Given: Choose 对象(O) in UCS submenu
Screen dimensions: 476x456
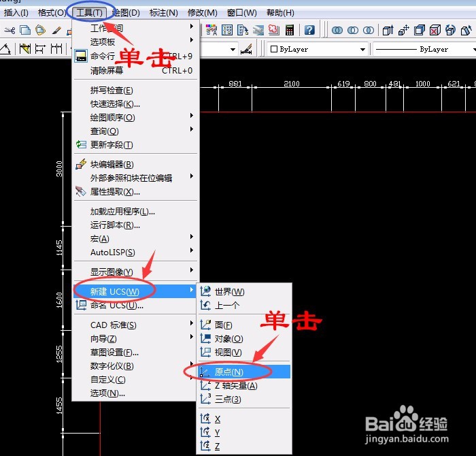Looking at the screenshot, I should click(x=244, y=338).
